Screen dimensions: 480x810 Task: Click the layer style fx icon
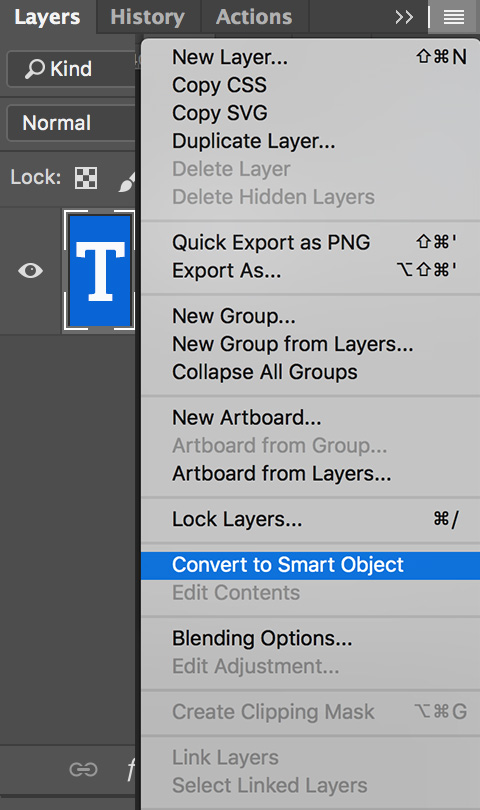131,770
